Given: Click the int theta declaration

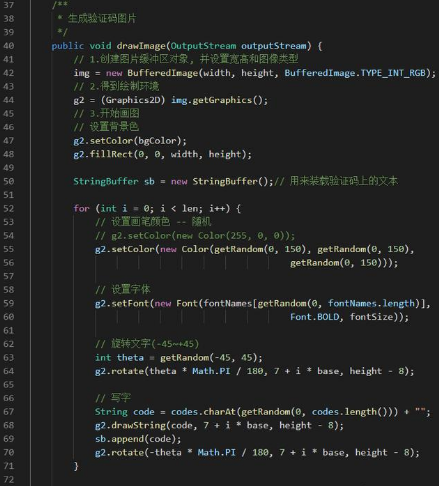Looking at the screenshot, I should (119, 358).
